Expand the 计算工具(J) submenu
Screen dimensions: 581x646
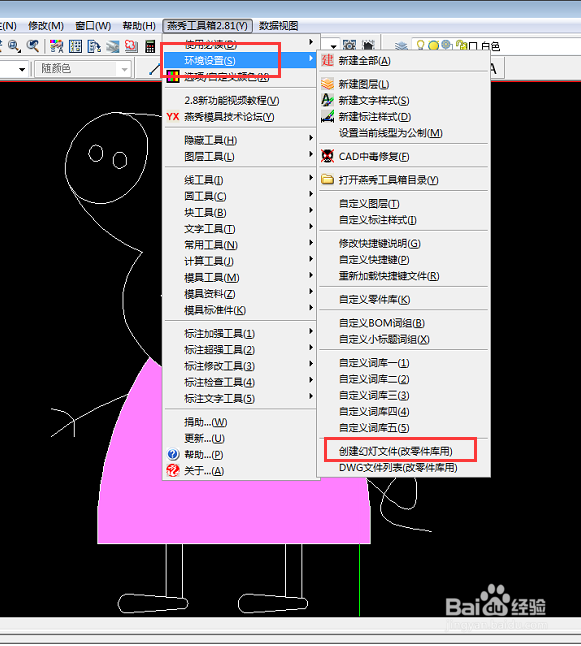(239, 261)
